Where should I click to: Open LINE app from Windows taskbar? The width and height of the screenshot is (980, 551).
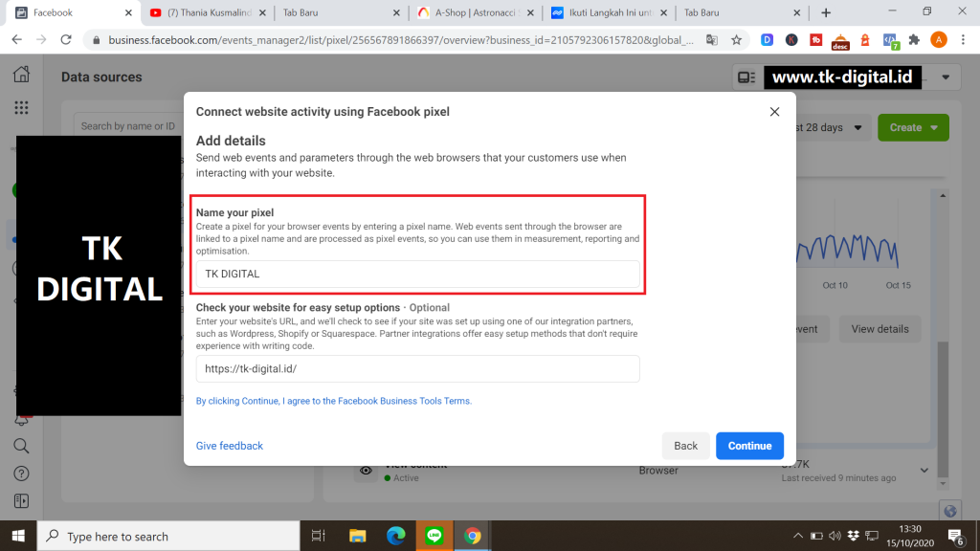pos(434,536)
